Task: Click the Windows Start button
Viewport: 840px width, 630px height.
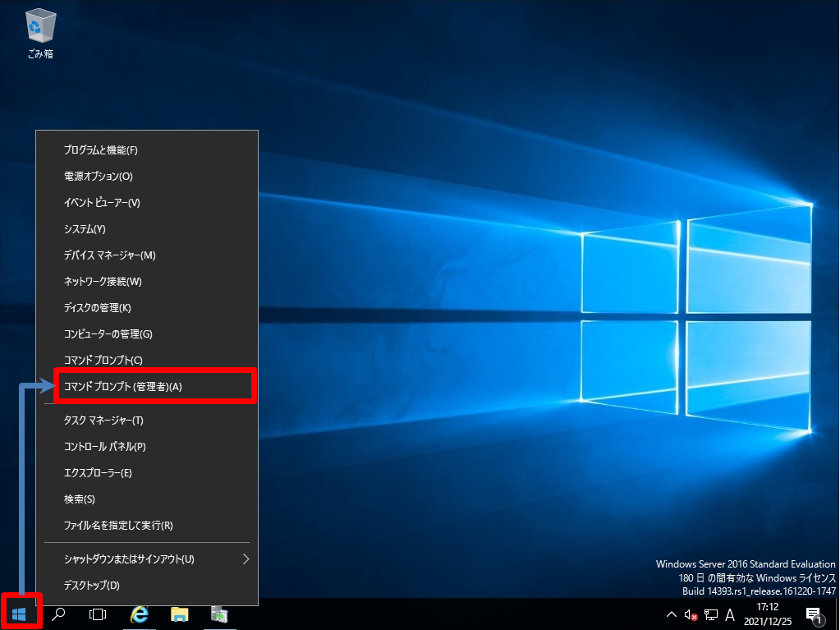Action: point(19,614)
